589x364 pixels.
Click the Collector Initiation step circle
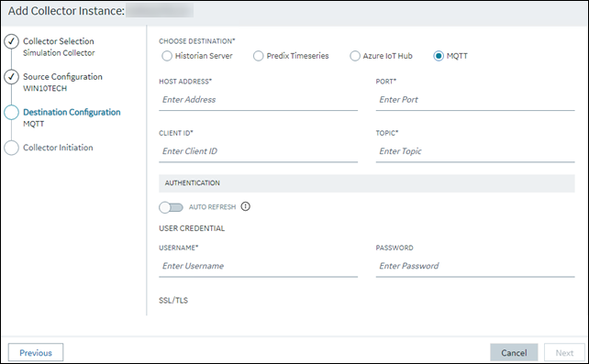(x=11, y=148)
